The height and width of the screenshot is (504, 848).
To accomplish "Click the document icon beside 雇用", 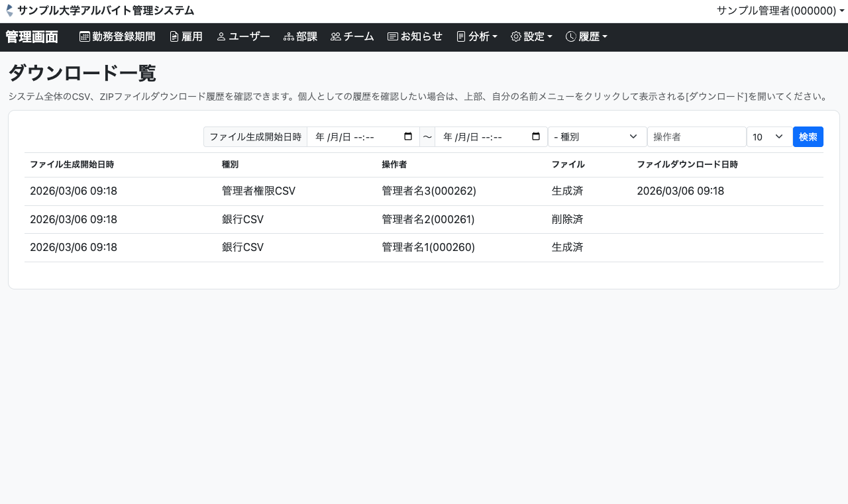I will click(174, 37).
